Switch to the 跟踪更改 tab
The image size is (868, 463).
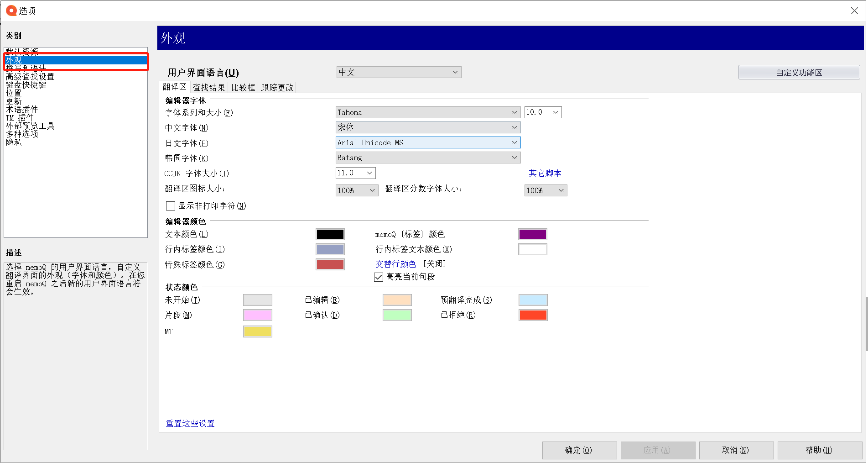277,87
